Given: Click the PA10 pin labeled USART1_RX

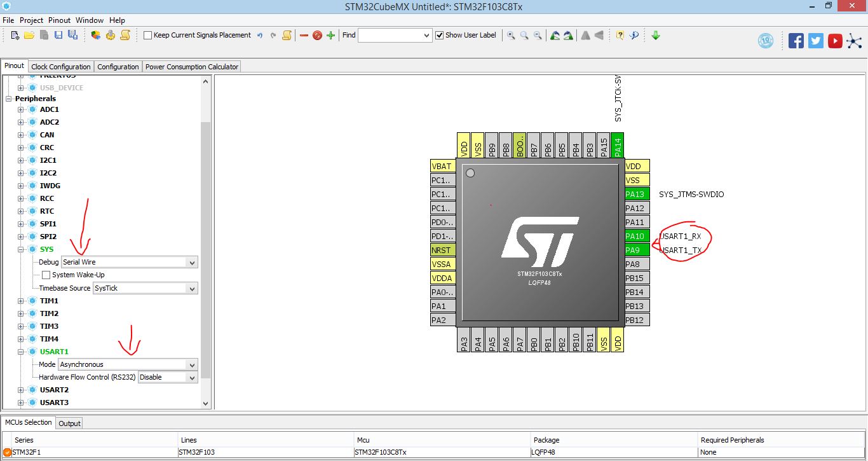Looking at the screenshot, I should pos(636,236).
